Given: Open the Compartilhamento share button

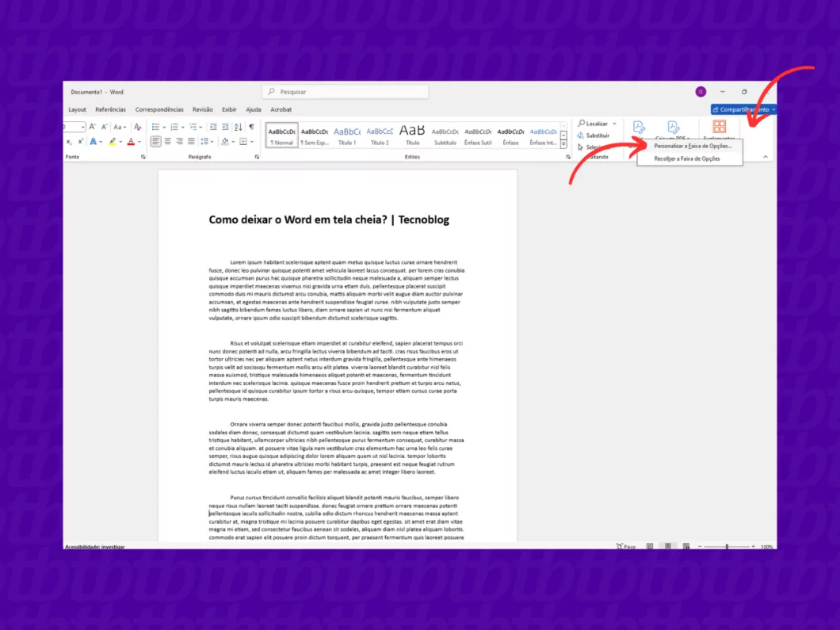Looking at the screenshot, I should point(743,109).
